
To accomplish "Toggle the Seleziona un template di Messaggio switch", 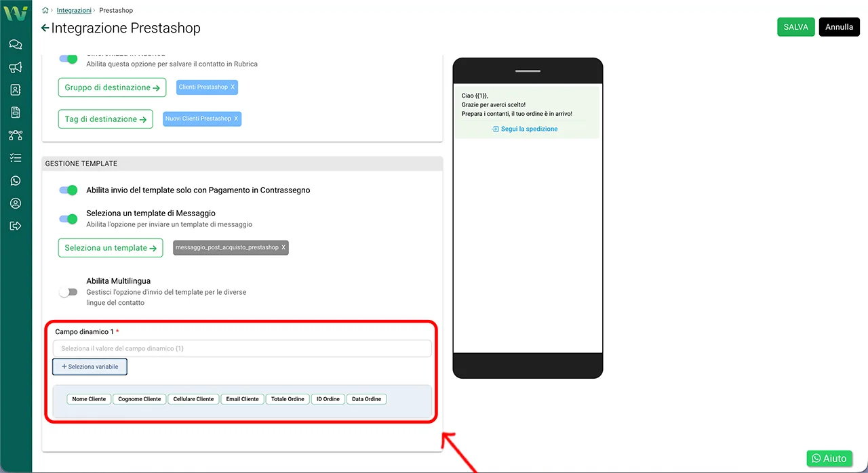I will (68, 219).
